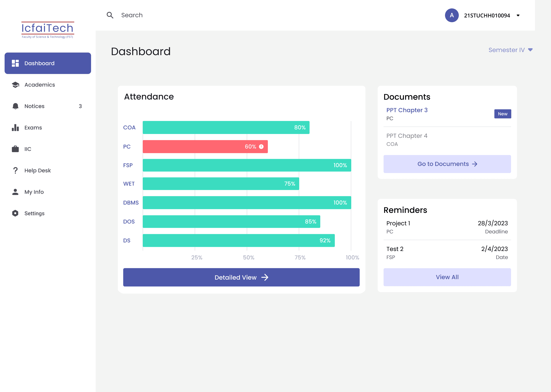Open the PPT Chapter 3 document link
This screenshot has height=392, width=551.
tap(407, 110)
